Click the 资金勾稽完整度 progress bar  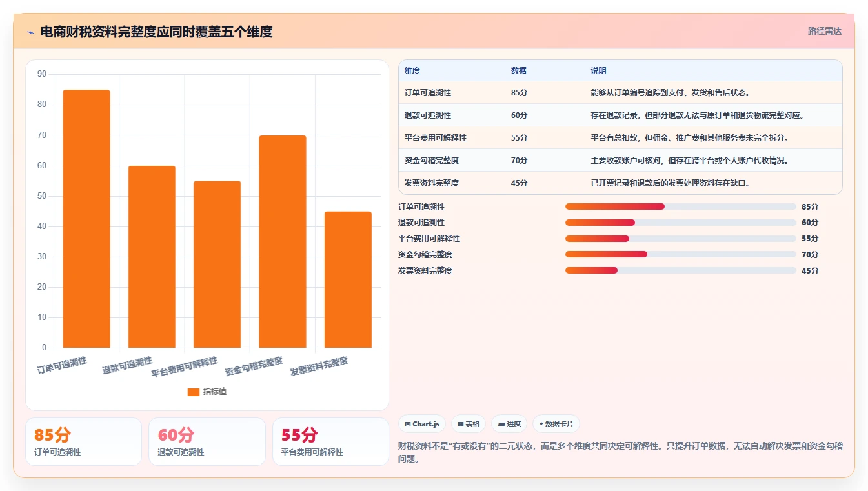pyautogui.click(x=680, y=255)
